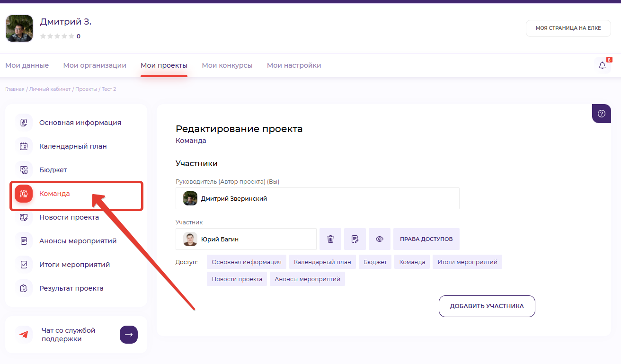Open the Мои настройки tab
This screenshot has width=621, height=364.
pos(294,65)
